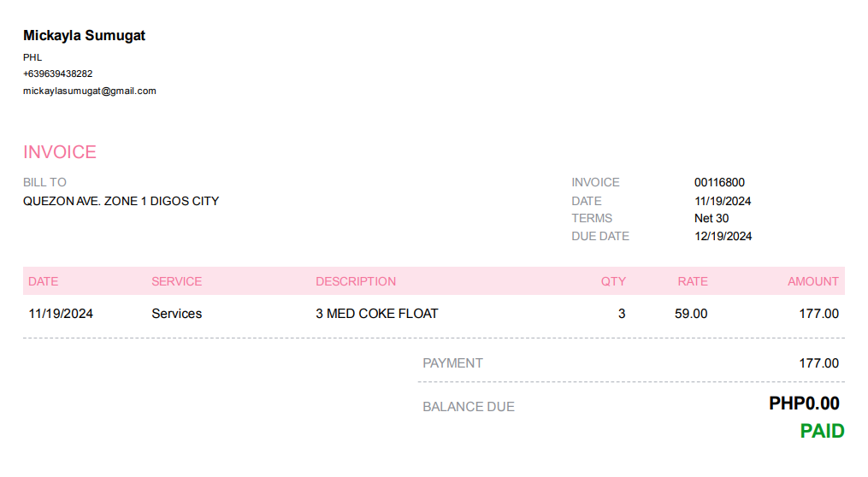
Task: Select the Mickayla Sumugat name heading
Action: (x=85, y=36)
